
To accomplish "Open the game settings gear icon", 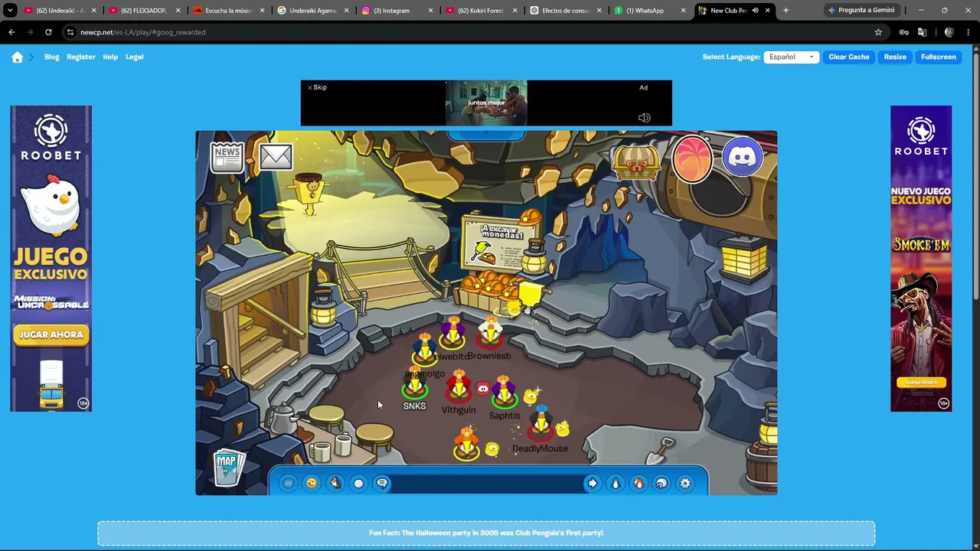I will pos(685,483).
